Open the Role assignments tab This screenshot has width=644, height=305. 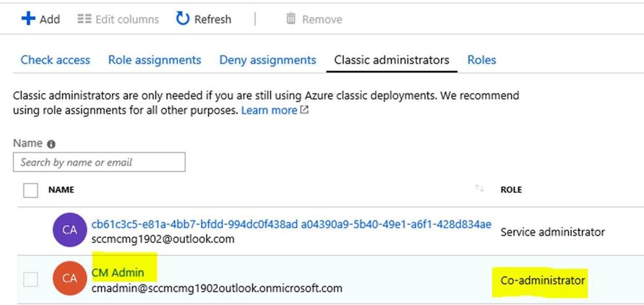155,60
